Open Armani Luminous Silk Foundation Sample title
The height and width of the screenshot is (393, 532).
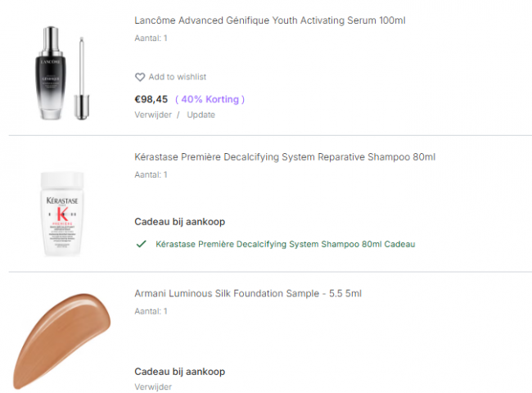coord(247,294)
